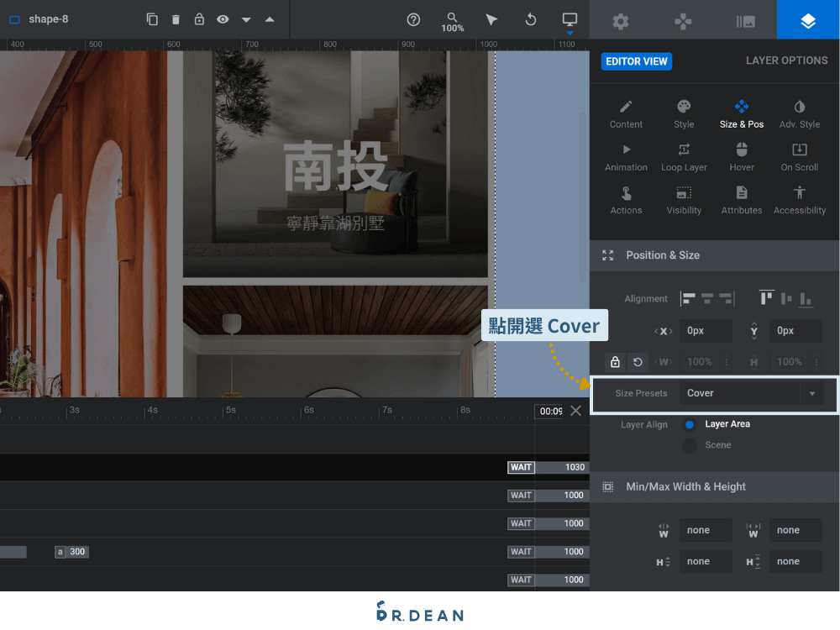
Task: Click the 00:09 timecode marker
Action: pos(550,411)
